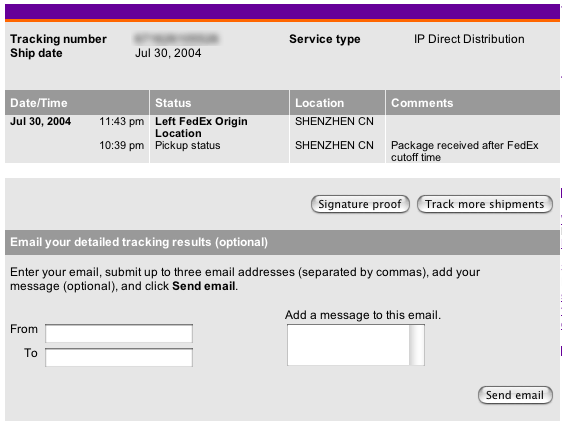This screenshot has height=424, width=562.
Task: Click 'Email your detailed tracking results' heading
Action: pyautogui.click(x=139, y=242)
